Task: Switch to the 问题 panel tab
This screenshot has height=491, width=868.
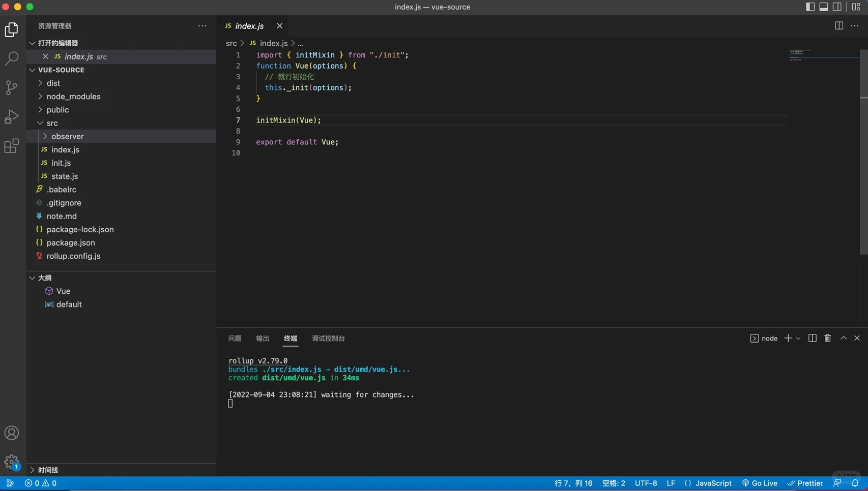Action: point(235,339)
